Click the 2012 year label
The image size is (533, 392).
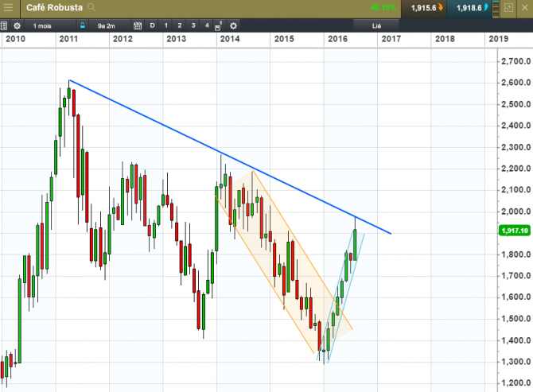pos(123,39)
